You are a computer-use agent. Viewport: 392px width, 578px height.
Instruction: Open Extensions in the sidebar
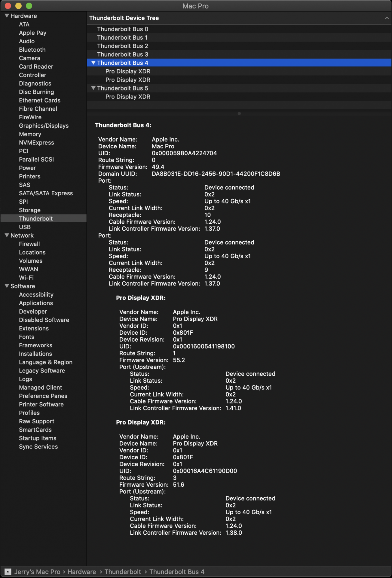pyautogui.click(x=34, y=328)
